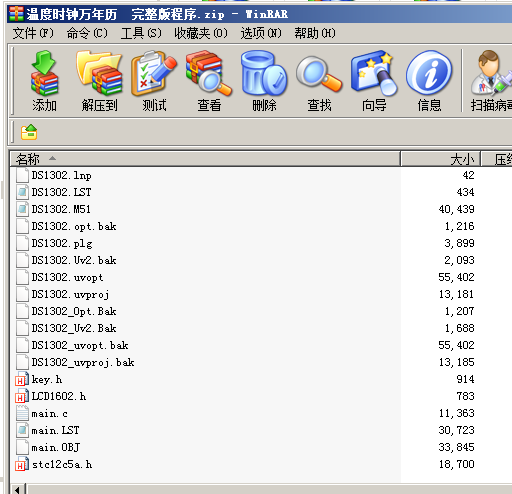The height and width of the screenshot is (494, 512).
Task: Click the horizontal scrollbar left arrow
Action: click(x=17, y=489)
